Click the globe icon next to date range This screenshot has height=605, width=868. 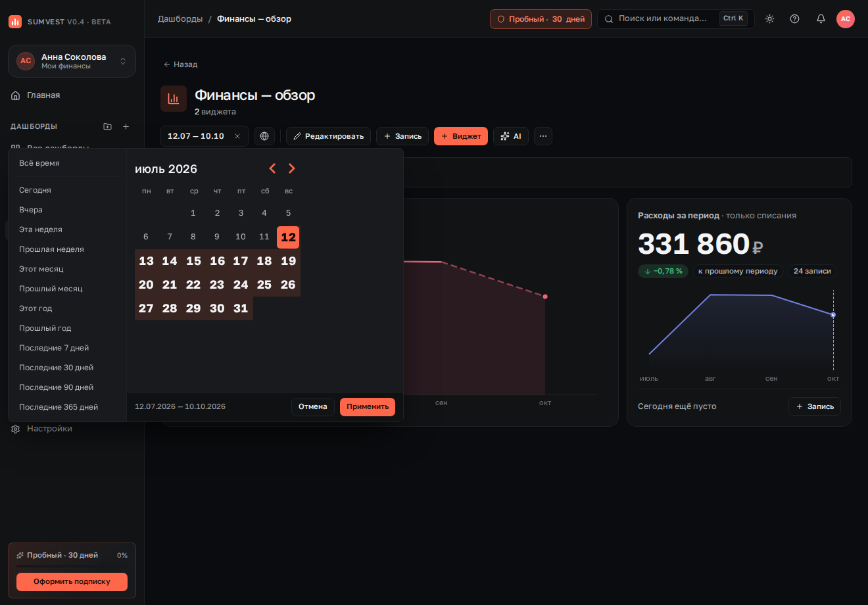[264, 136]
